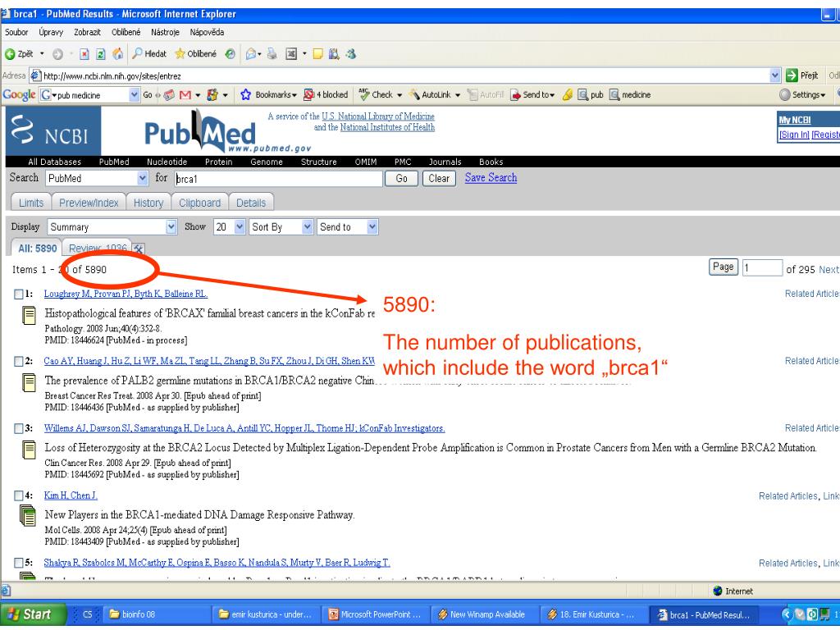840x630 pixels.
Task: Click the Print printer icon
Action: [x=272, y=53]
